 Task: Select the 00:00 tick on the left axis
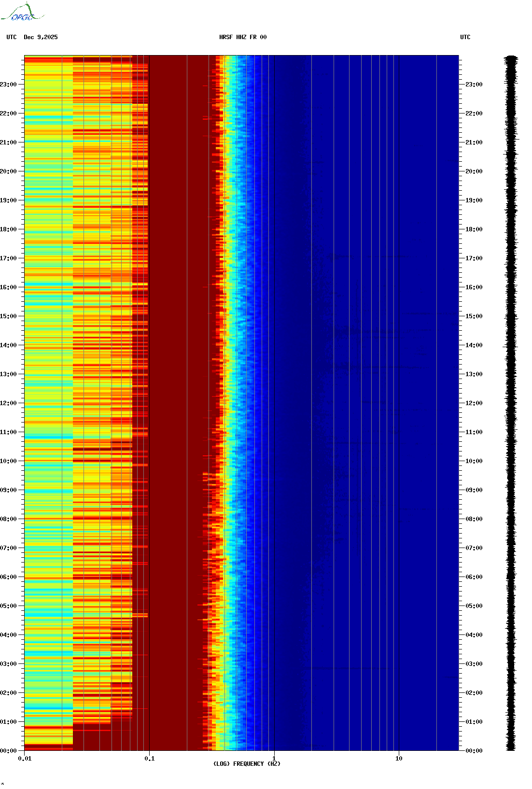pos(9,751)
